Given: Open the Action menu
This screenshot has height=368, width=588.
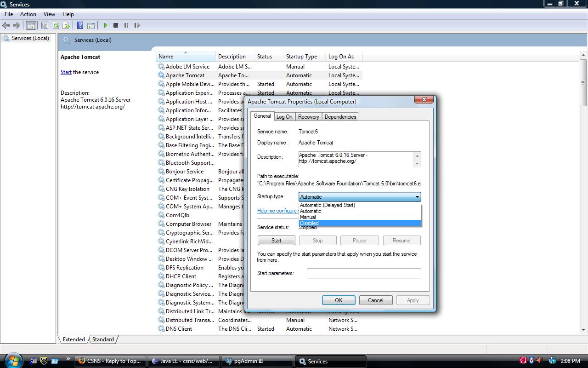Looking at the screenshot, I should point(28,14).
